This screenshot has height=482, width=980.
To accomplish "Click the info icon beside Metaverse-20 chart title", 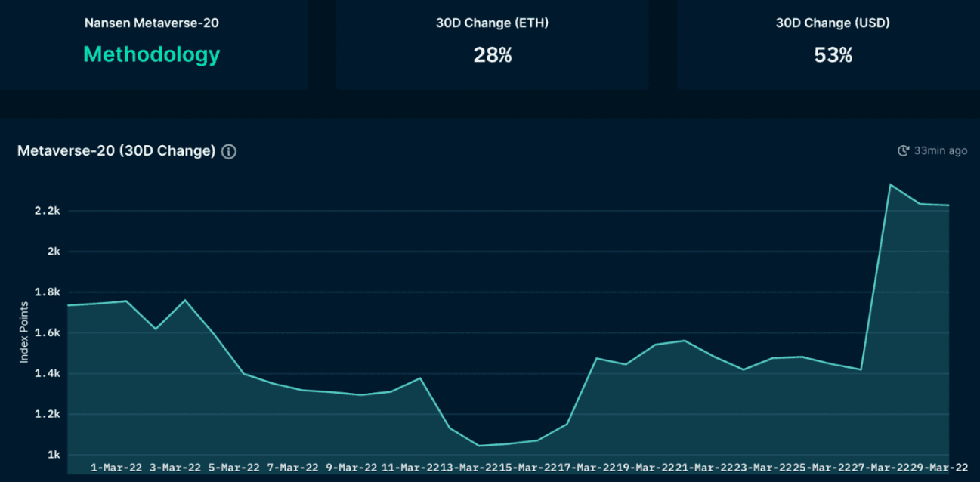I will click(x=229, y=151).
